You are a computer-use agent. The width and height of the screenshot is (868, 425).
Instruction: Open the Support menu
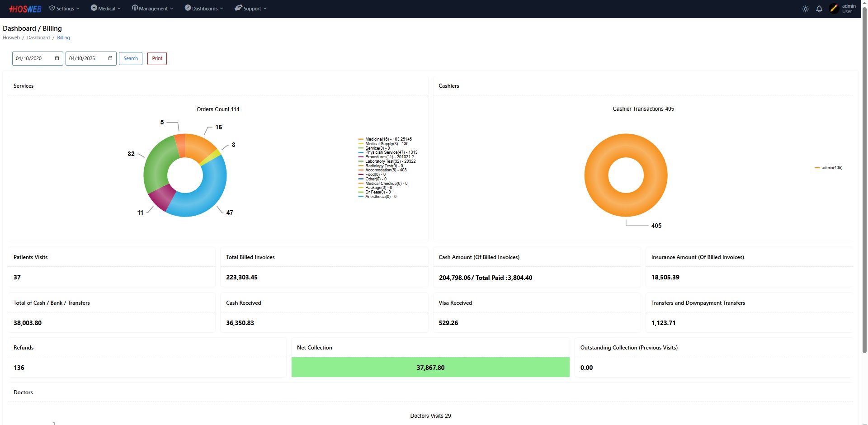(251, 9)
